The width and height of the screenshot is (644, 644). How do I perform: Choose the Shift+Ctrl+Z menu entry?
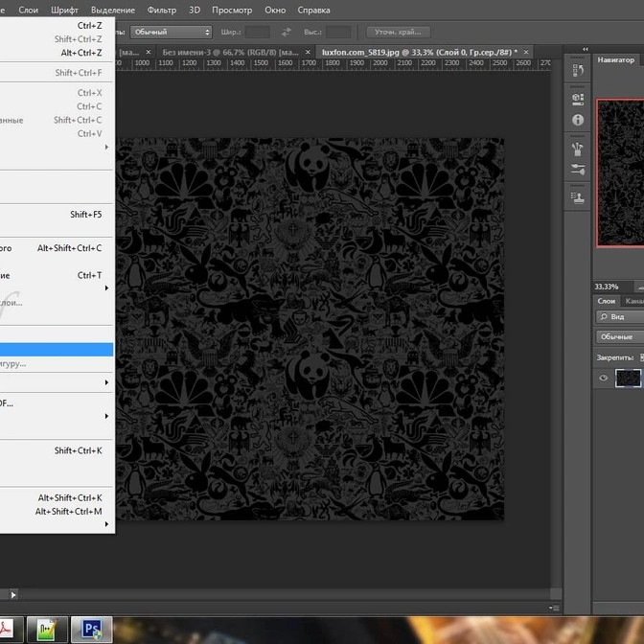57,39
